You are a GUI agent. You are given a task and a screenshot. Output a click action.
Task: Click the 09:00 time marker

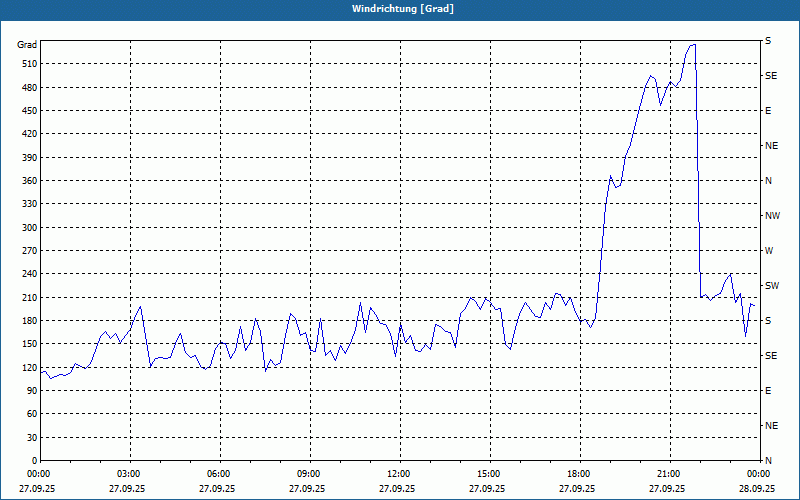(x=309, y=473)
